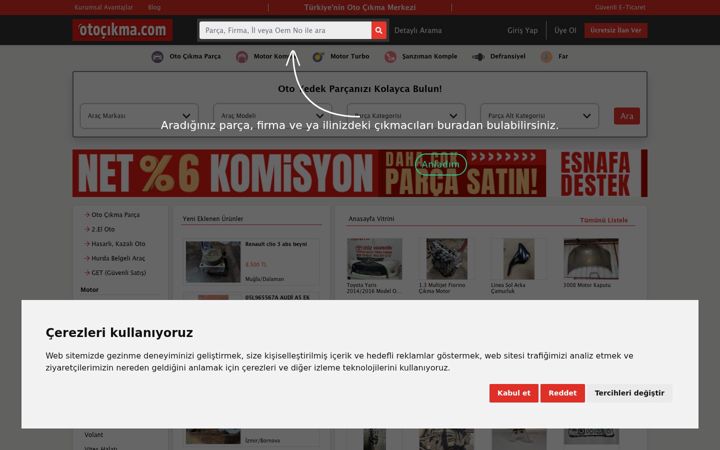Open the Parça Alt Kategorisi dropdown
This screenshot has width=720, height=450.
click(x=540, y=116)
